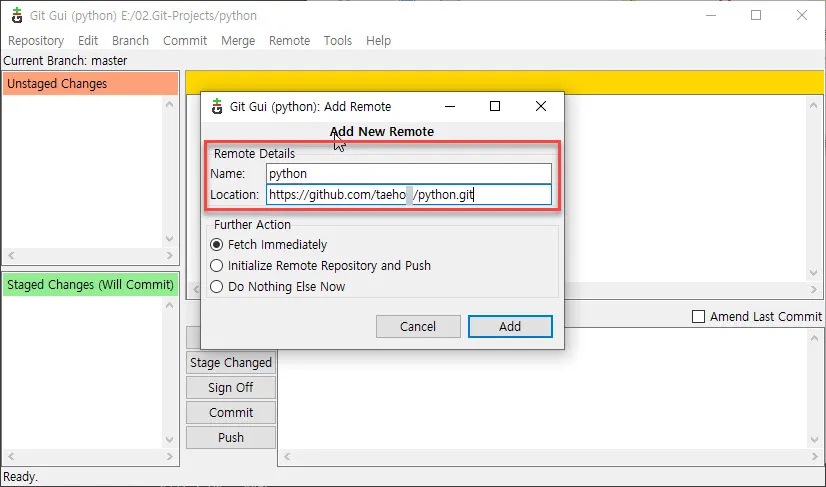Click the Git Gui icon in dialog title bar
This screenshot has width=826, height=487.
216,106
